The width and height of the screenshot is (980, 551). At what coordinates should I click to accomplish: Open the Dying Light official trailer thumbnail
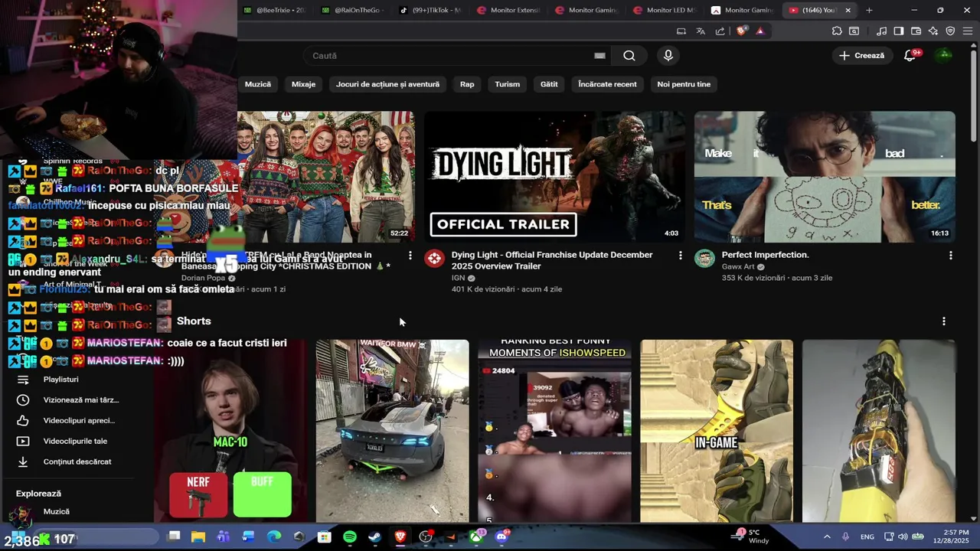click(x=555, y=177)
